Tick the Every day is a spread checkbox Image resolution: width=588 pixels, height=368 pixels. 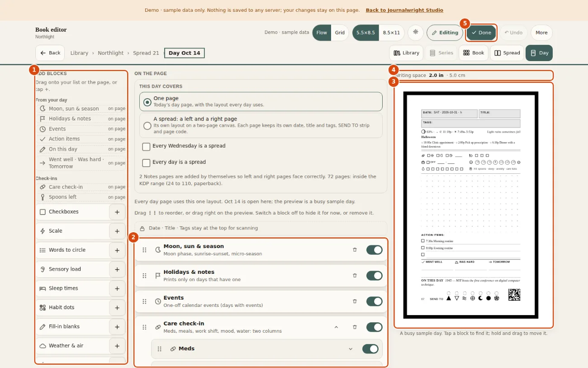coord(146,162)
